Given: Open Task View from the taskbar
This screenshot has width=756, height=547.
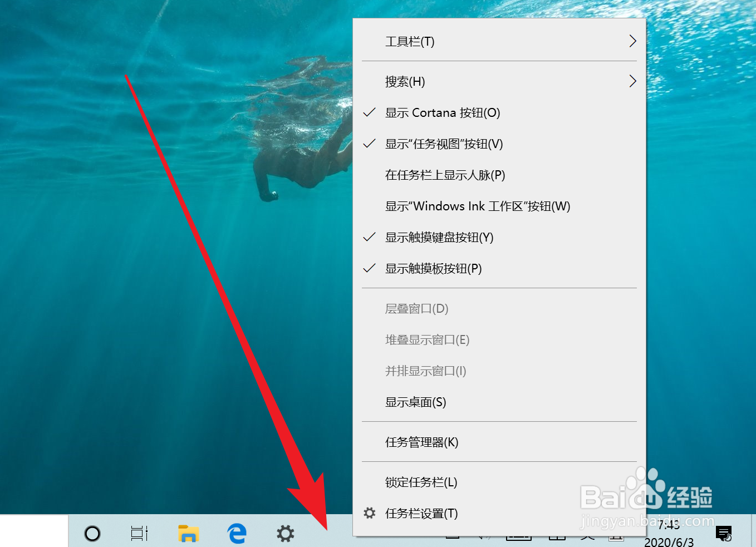Looking at the screenshot, I should point(139,534).
